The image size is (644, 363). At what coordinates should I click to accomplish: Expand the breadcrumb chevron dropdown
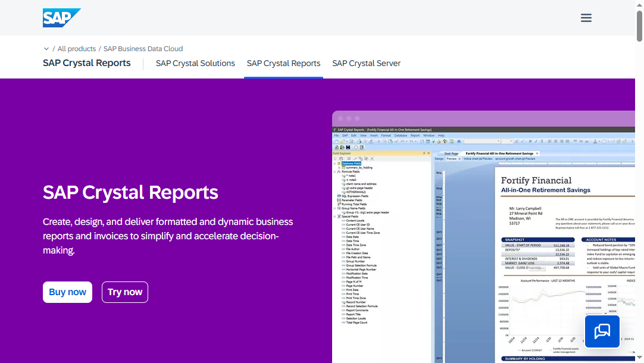coord(46,49)
